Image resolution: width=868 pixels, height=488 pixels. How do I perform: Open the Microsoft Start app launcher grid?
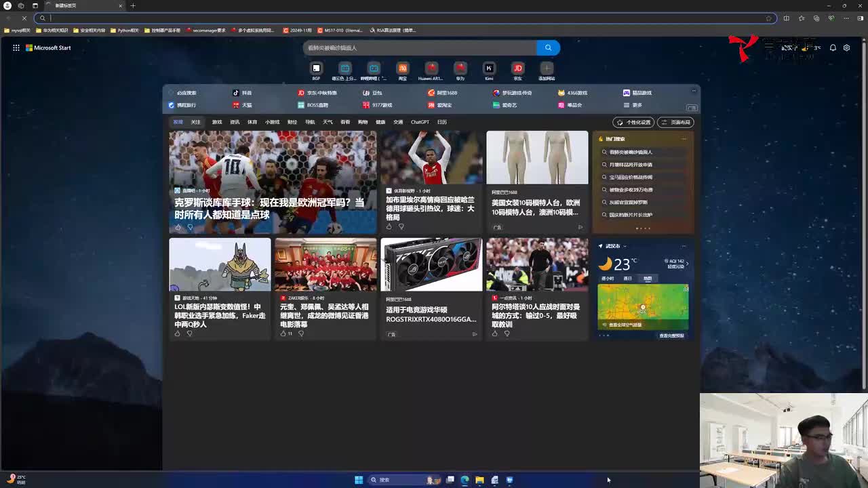[x=16, y=48]
